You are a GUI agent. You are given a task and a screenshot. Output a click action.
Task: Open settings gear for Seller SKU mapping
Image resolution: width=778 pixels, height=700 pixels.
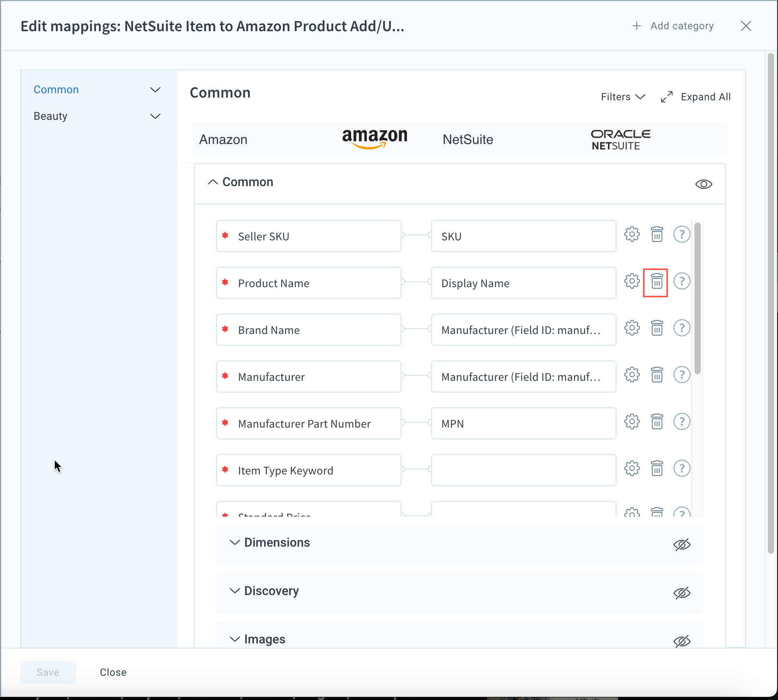pos(632,235)
